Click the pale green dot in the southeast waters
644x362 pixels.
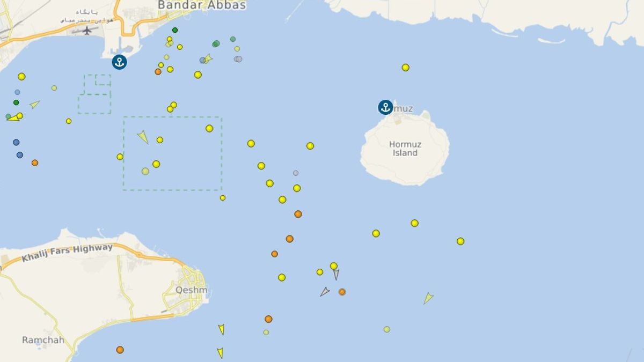pos(387,329)
